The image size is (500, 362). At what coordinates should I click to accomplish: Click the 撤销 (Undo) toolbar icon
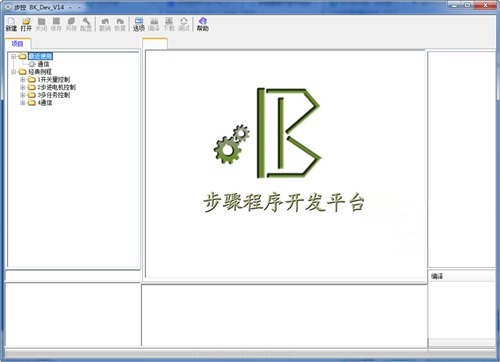click(x=105, y=24)
